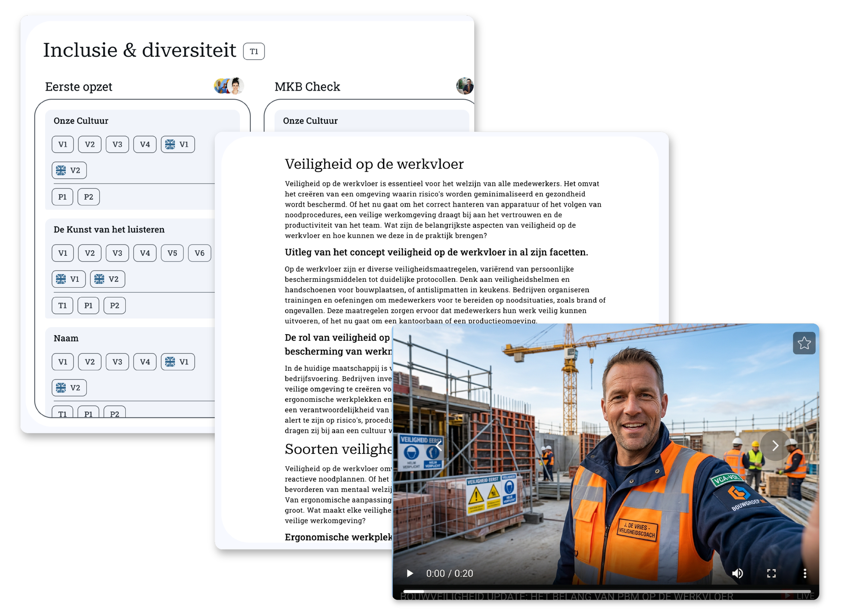The image size is (845, 616).
Task: Select V4 in the Naam section
Action: click(145, 362)
